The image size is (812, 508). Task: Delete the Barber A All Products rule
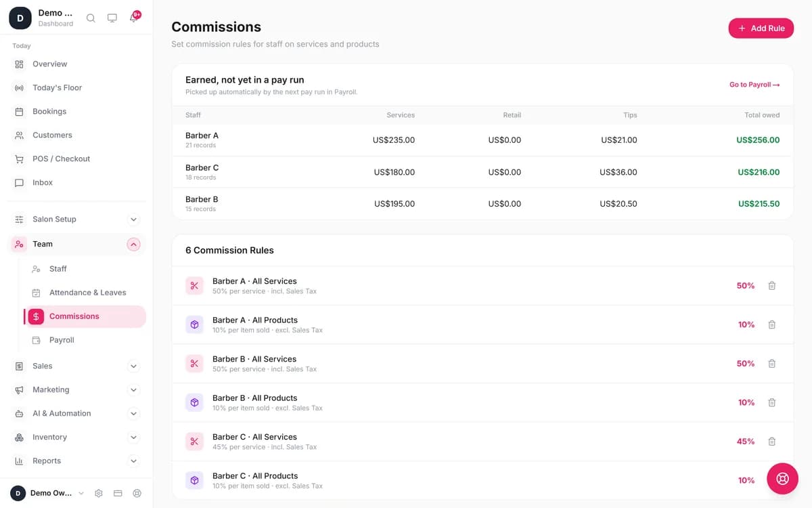[771, 325]
